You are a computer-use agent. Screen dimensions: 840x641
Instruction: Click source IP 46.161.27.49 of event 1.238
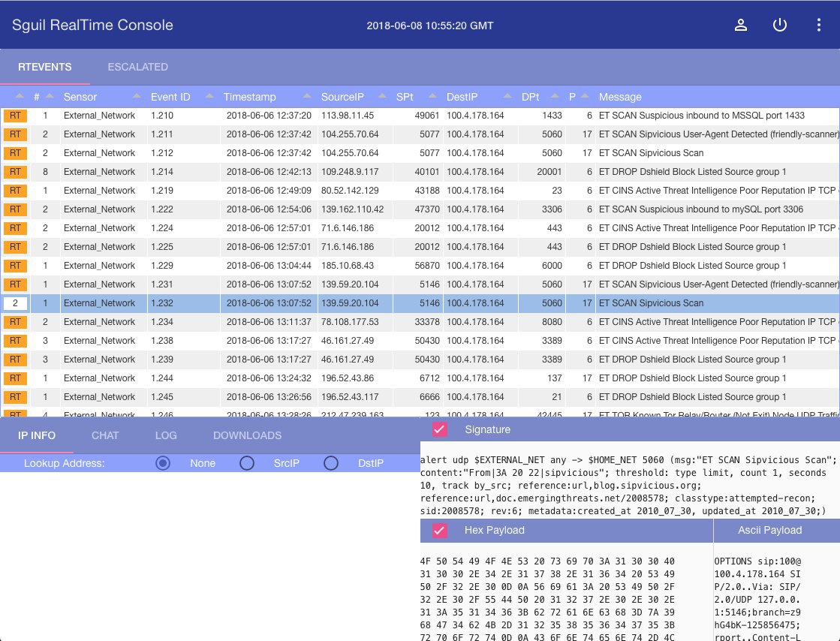[348, 341]
